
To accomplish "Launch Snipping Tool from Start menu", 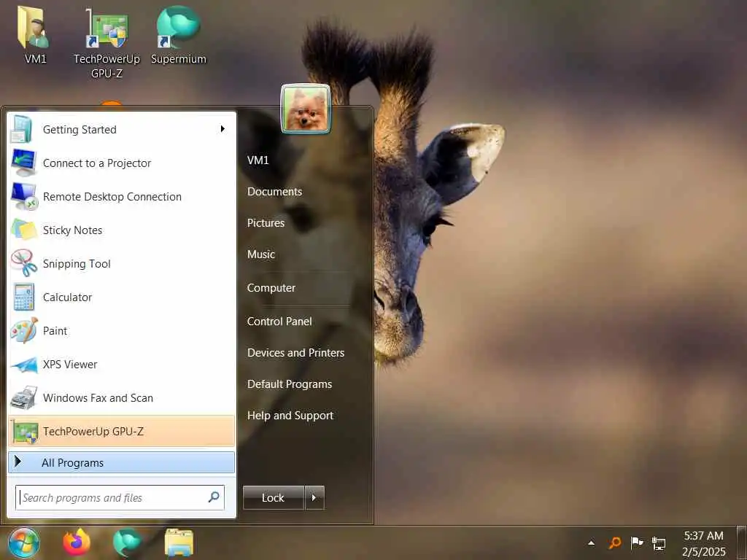I will point(122,263).
